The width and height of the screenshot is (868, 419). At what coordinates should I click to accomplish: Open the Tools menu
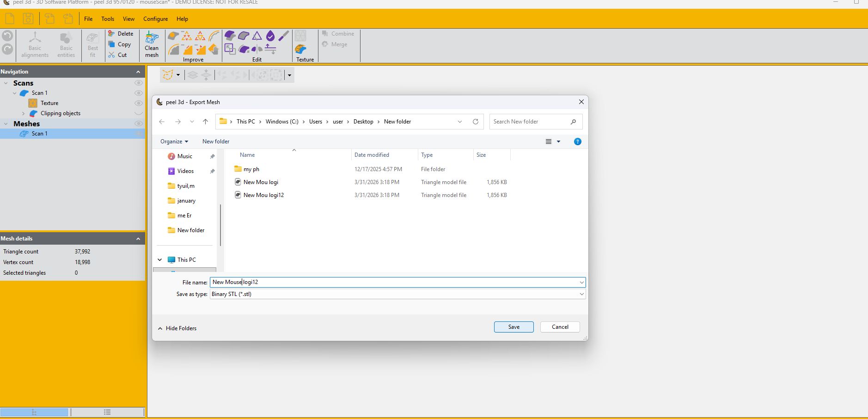pyautogui.click(x=107, y=19)
